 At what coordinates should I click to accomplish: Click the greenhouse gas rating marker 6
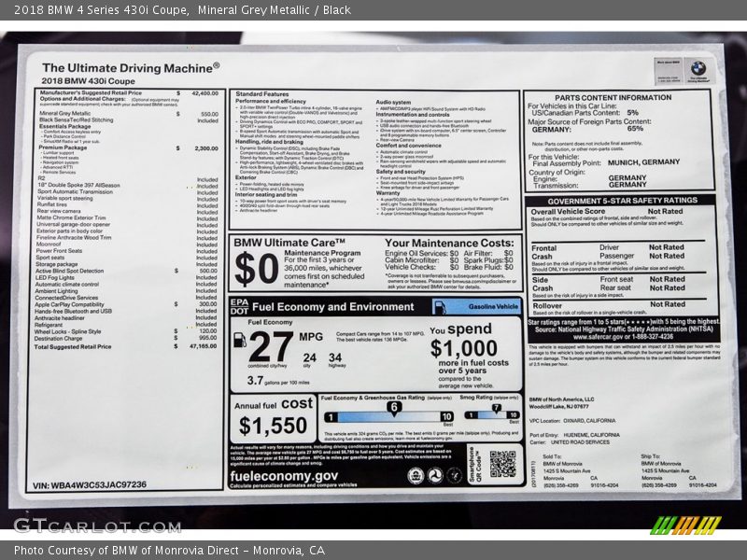click(x=394, y=409)
